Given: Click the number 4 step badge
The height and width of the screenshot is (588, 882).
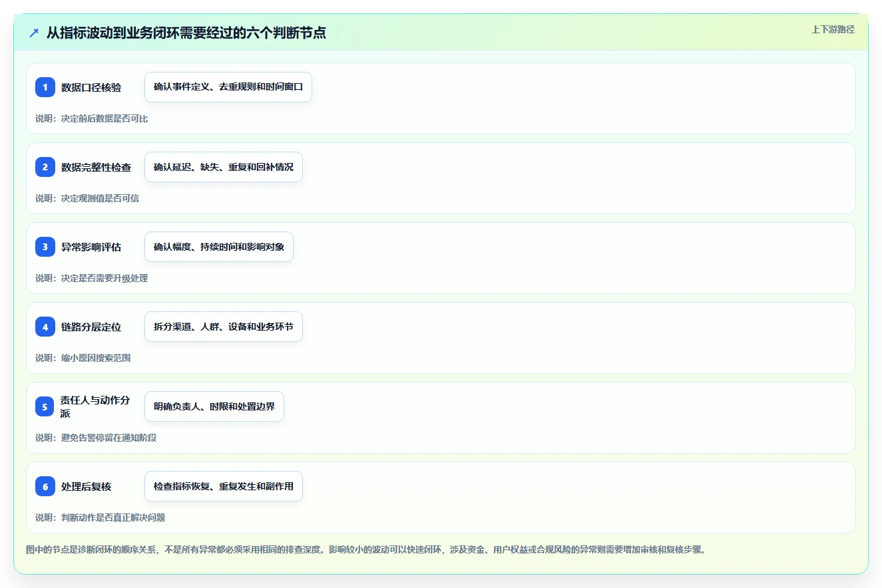Looking at the screenshot, I should [45, 327].
